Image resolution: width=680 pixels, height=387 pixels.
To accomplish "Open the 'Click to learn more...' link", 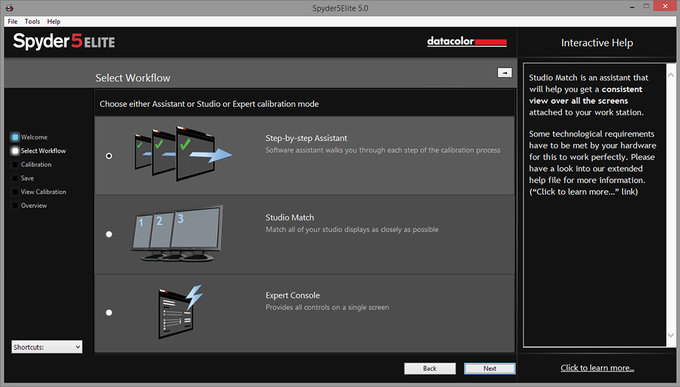I will click(597, 368).
